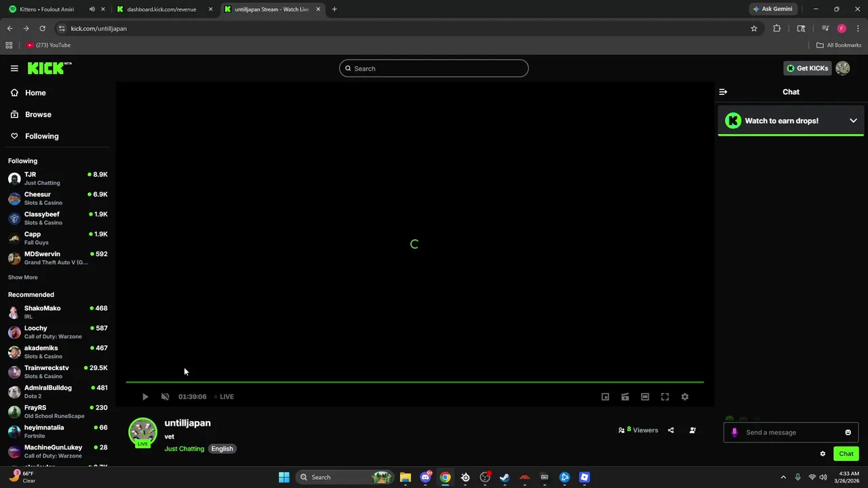Image resolution: width=868 pixels, height=488 pixels.
Task: Reload the page
Action: [x=42, y=28]
